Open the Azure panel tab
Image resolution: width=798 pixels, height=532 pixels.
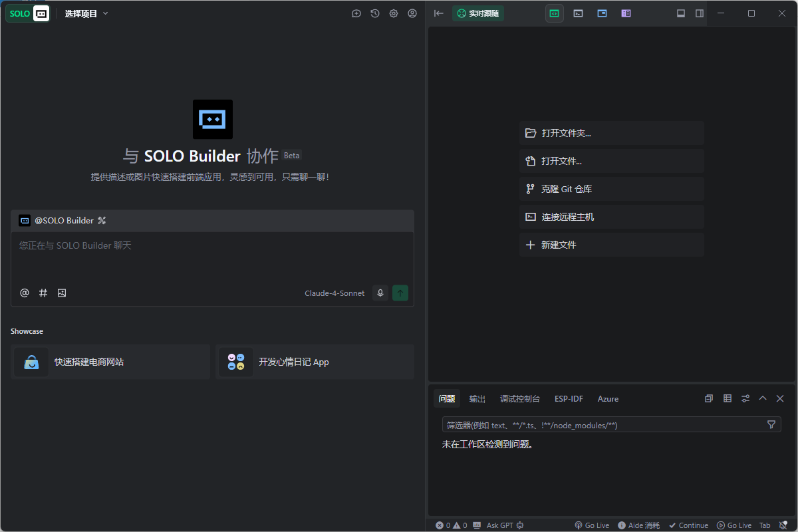click(x=608, y=399)
